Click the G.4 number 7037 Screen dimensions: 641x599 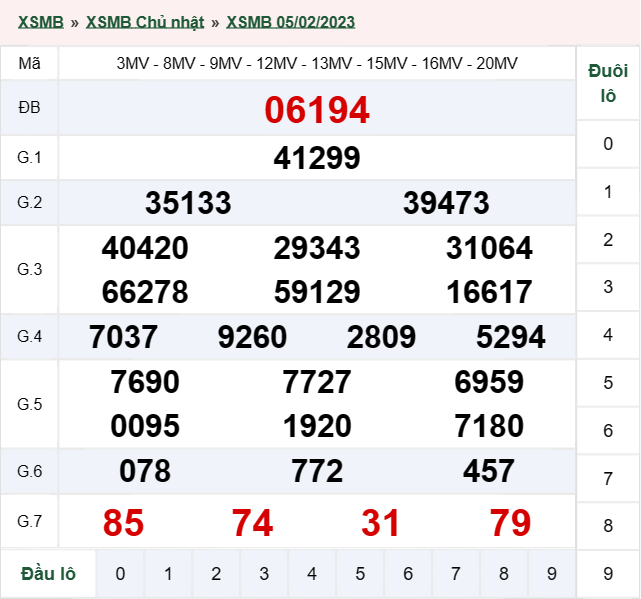(x=123, y=337)
